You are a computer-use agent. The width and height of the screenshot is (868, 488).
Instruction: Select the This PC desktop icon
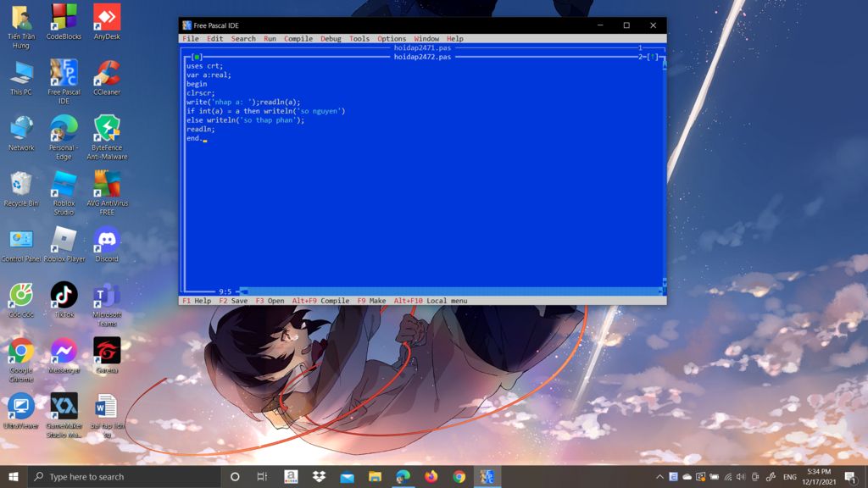click(x=21, y=77)
